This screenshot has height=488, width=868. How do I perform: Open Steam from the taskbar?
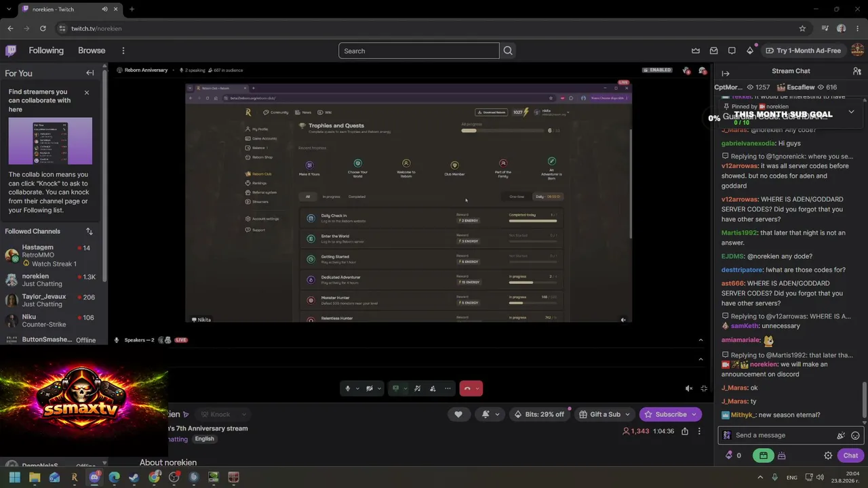(134, 477)
